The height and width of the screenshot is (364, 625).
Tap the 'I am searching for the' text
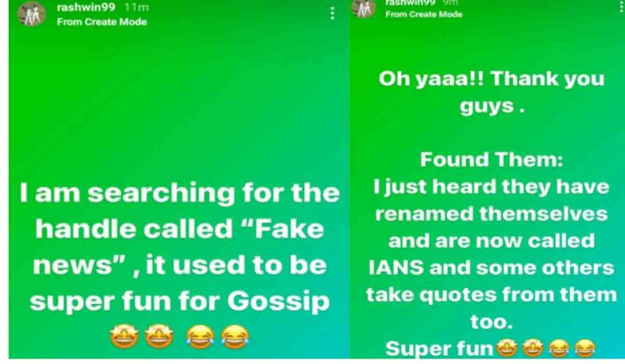click(x=180, y=193)
